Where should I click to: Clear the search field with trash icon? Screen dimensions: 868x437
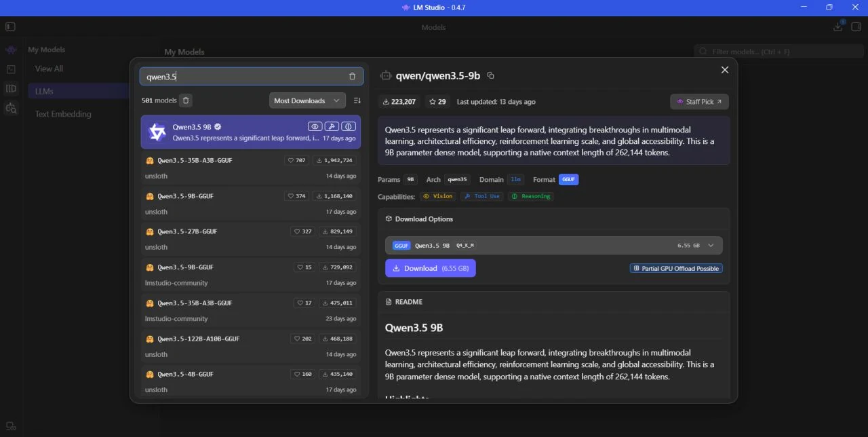tap(352, 77)
